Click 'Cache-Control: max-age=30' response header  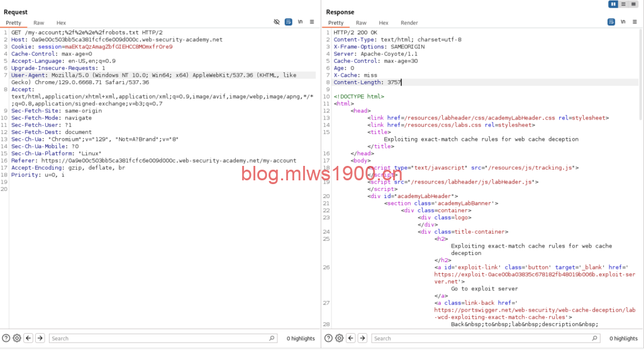[x=375, y=61]
